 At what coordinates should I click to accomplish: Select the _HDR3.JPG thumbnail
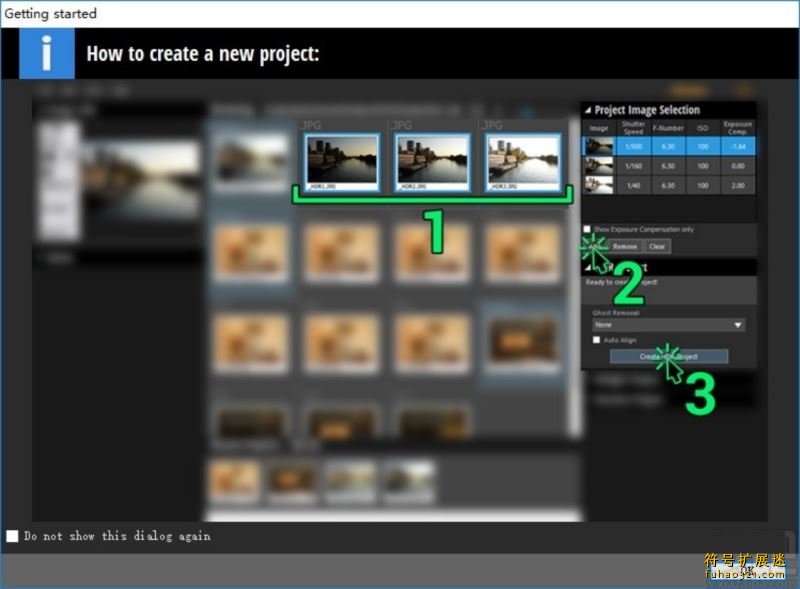(524, 161)
